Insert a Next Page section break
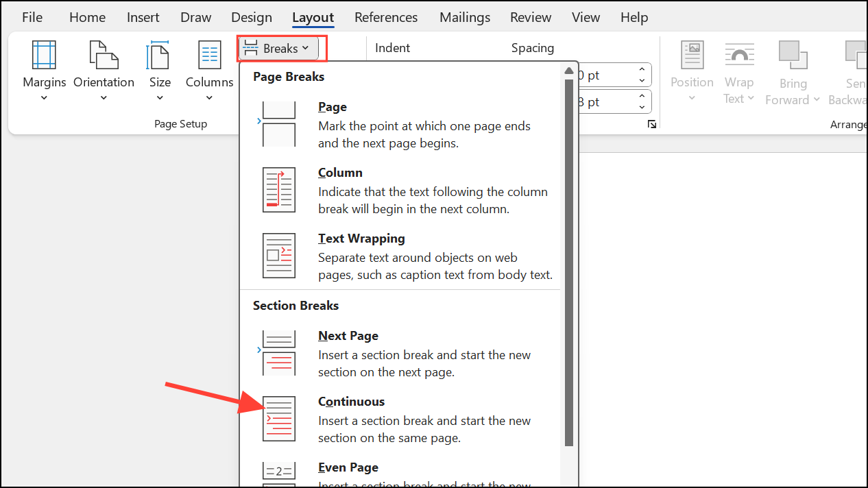The height and width of the screenshot is (488, 868). (x=348, y=335)
